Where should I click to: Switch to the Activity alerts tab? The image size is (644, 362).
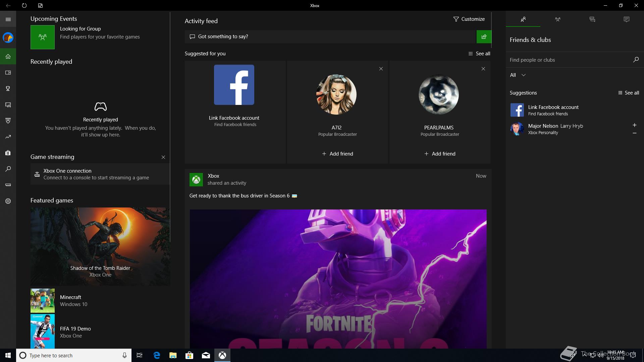[x=626, y=19]
